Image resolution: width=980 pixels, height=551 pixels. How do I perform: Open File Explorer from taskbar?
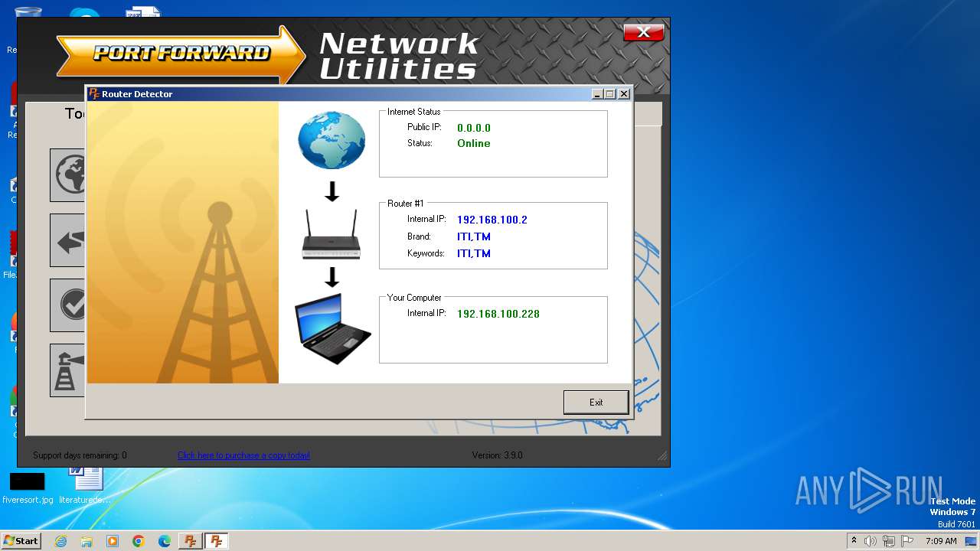pyautogui.click(x=87, y=541)
